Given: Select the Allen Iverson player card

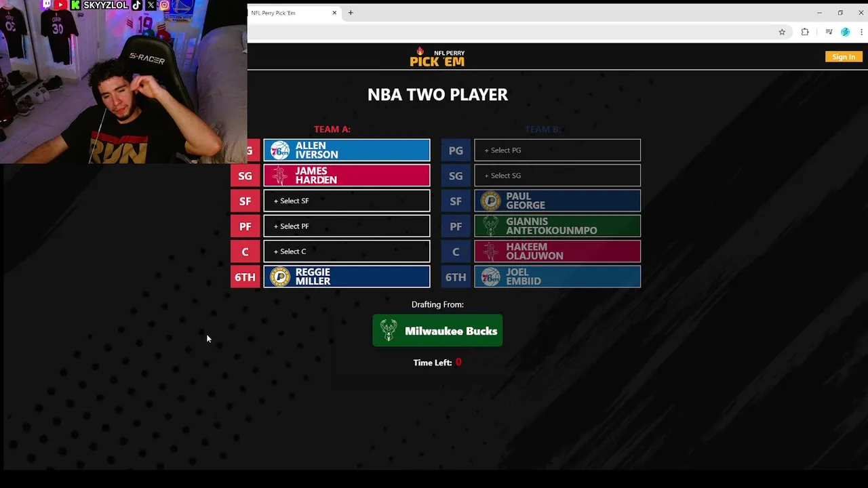Looking at the screenshot, I should point(347,150).
